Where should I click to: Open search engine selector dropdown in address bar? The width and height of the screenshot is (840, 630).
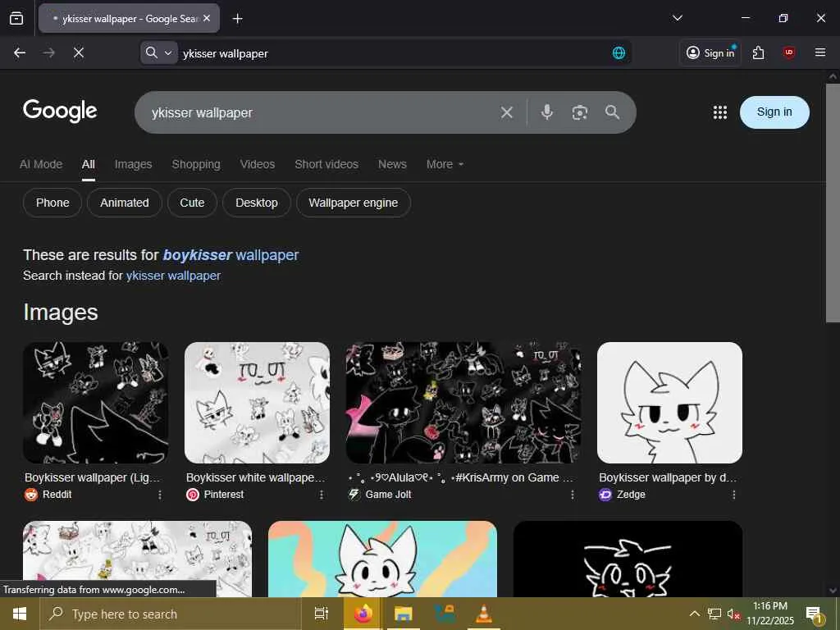pos(159,52)
